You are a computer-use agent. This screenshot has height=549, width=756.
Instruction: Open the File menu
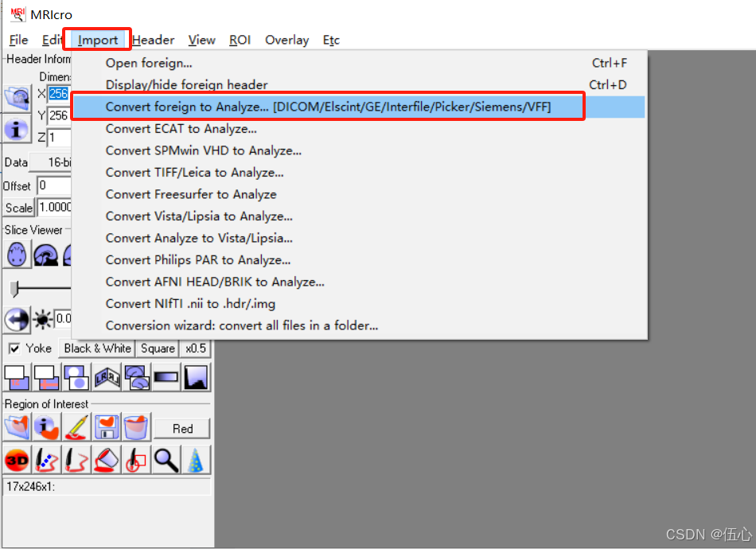click(19, 40)
